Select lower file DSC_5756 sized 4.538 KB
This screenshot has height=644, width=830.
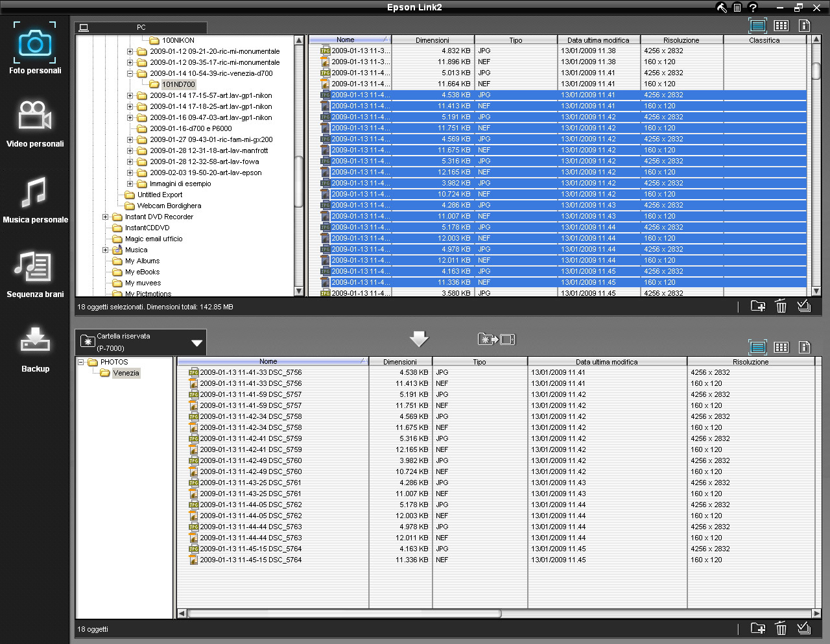[x=496, y=372]
